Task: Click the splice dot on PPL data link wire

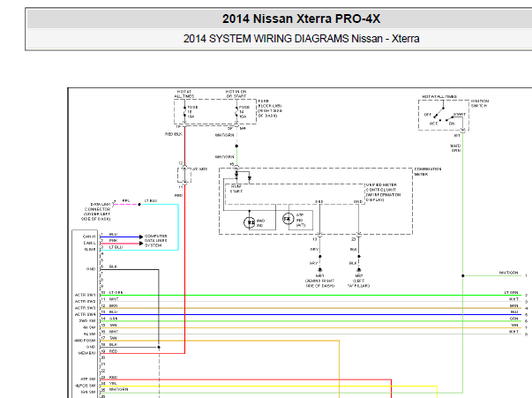Action: 139,204
